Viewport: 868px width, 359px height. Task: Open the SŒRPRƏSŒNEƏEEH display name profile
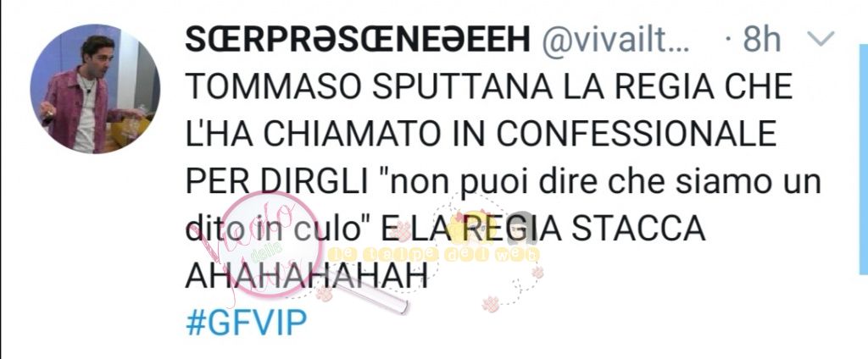point(358,40)
